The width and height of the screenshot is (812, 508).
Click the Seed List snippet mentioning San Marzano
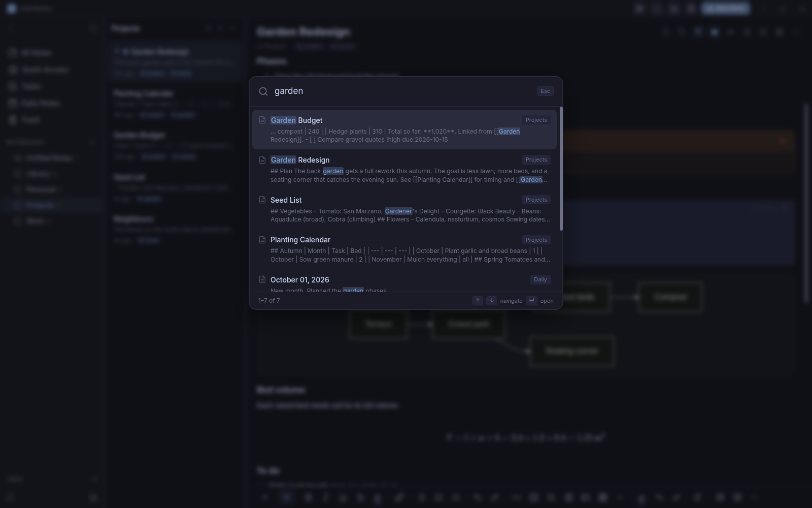point(410,215)
